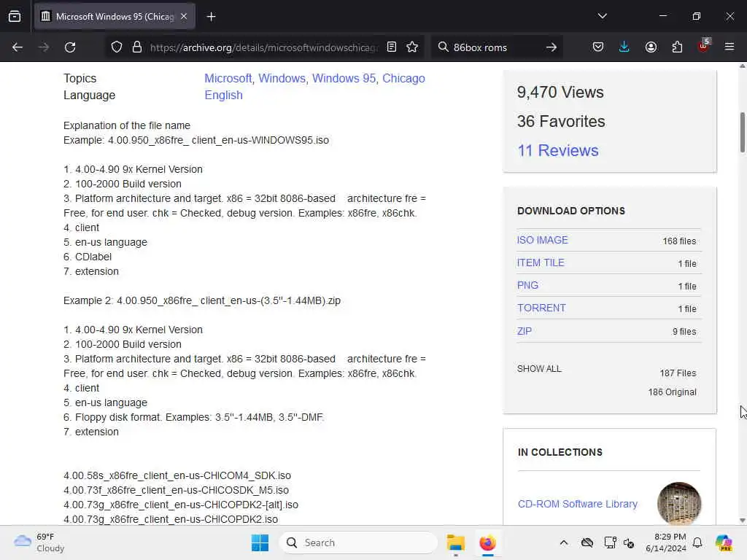Screen dimensions: 747x560
Task: Click the 4.00.73g CHICOPDK2-[alt].iso filename text
Action: (x=181, y=505)
